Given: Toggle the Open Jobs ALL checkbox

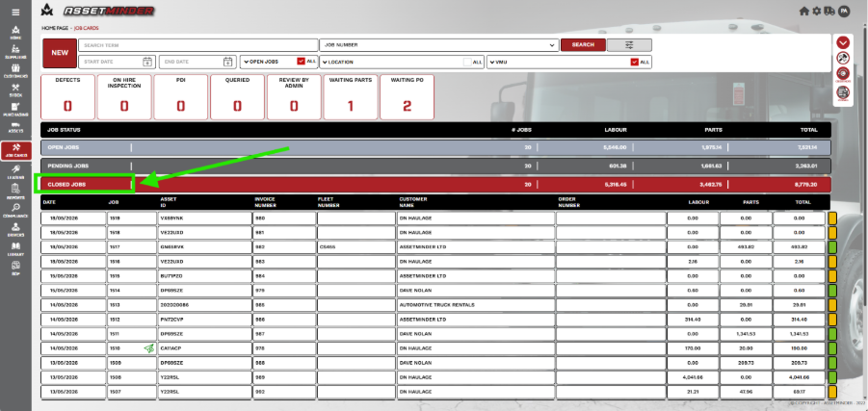Looking at the screenshot, I should 302,62.
